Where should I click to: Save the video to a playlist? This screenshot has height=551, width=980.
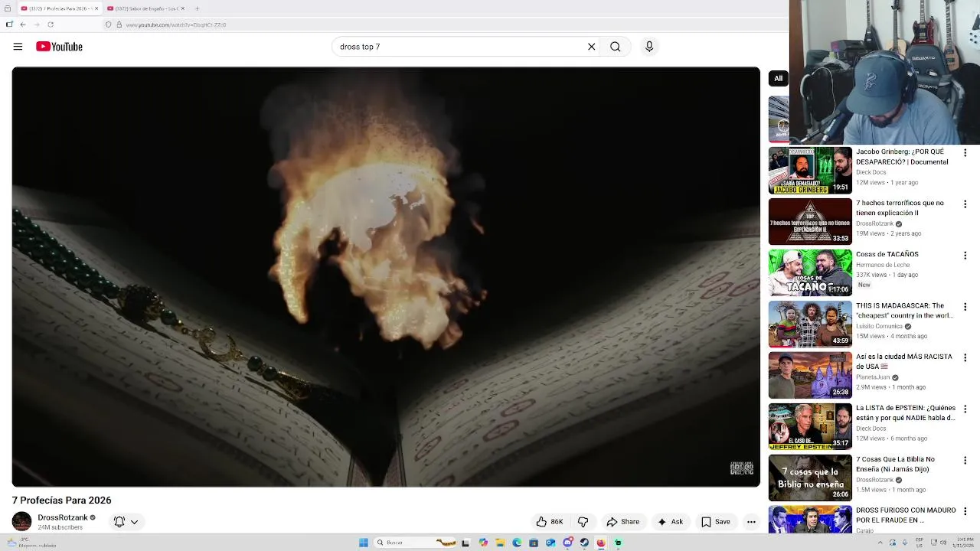coord(716,522)
